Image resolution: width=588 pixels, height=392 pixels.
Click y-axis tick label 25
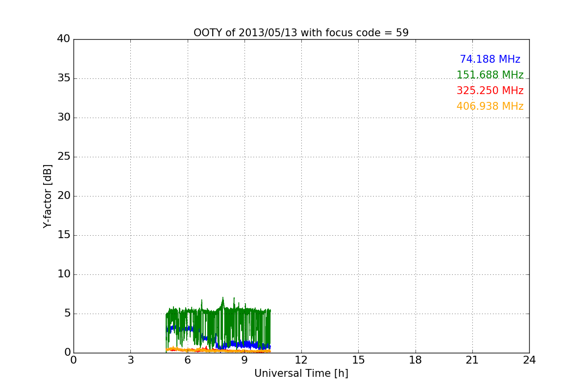[x=64, y=156]
